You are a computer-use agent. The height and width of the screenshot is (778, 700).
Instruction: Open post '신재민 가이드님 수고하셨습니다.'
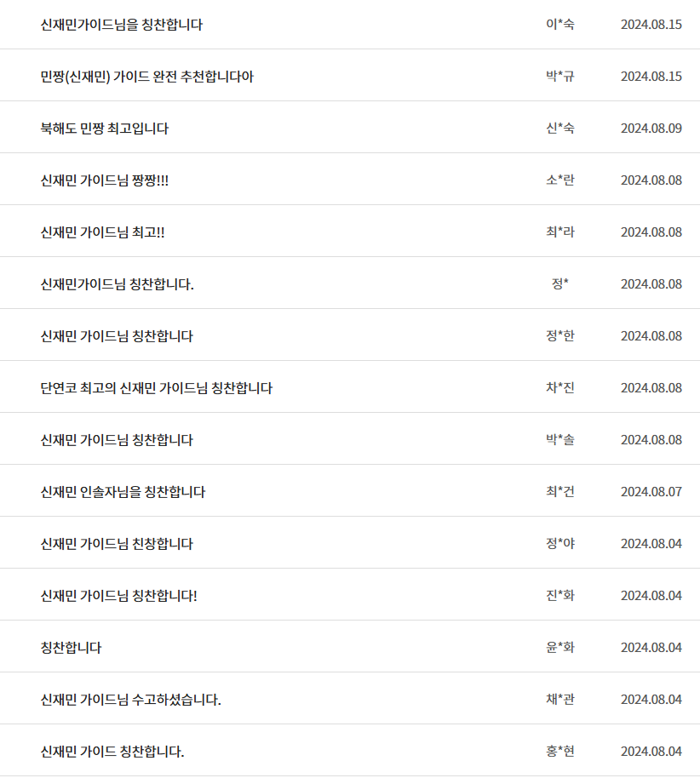[130, 700]
